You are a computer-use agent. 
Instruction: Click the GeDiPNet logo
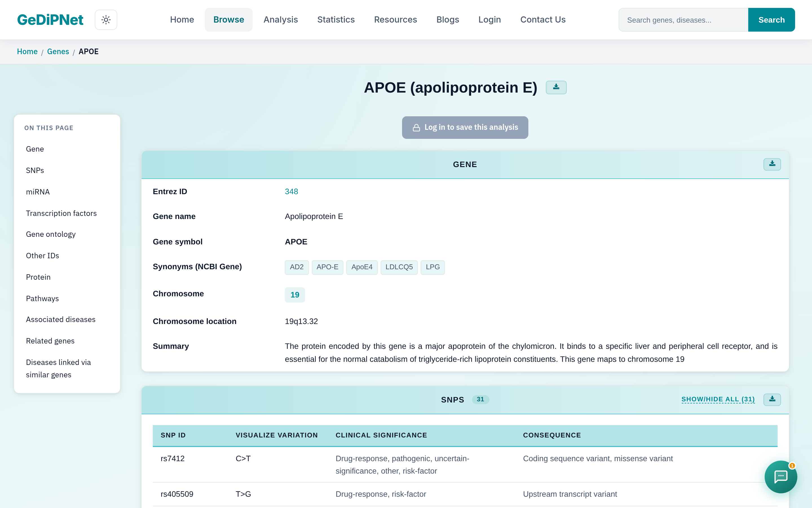pos(50,20)
